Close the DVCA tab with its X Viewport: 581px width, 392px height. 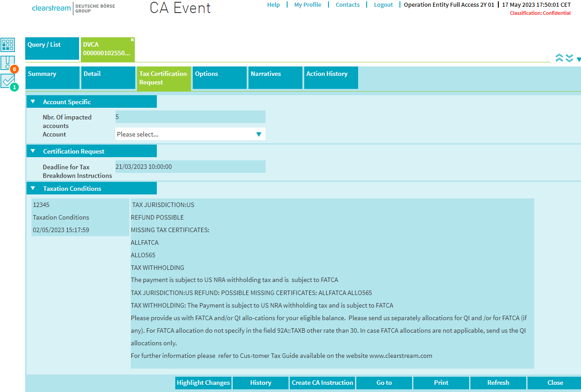[132, 40]
